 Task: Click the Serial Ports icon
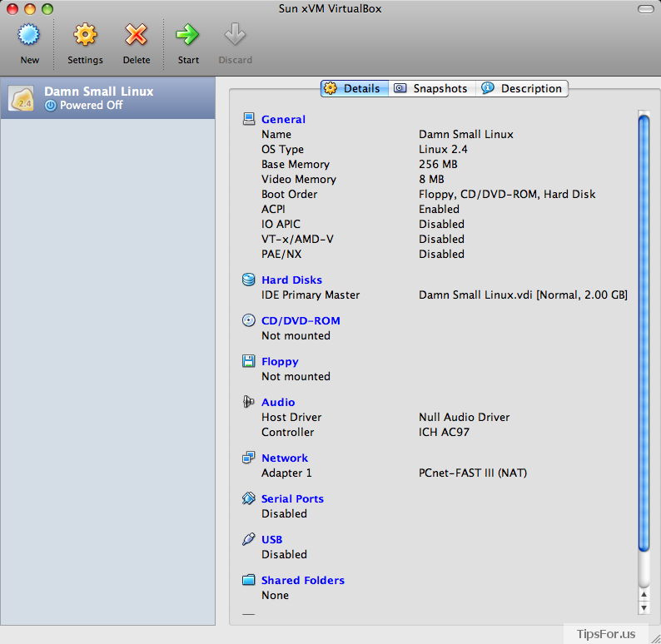tap(249, 498)
